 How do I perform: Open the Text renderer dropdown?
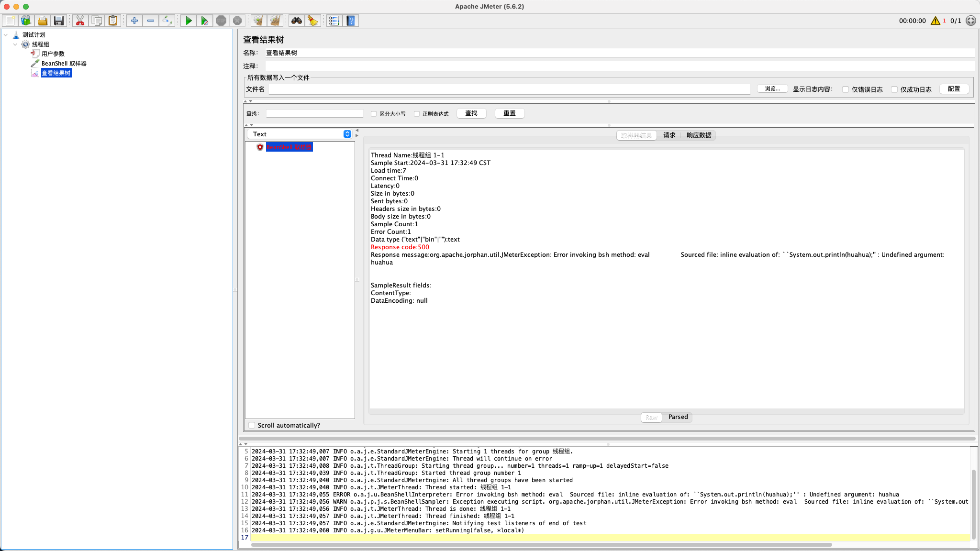click(300, 134)
